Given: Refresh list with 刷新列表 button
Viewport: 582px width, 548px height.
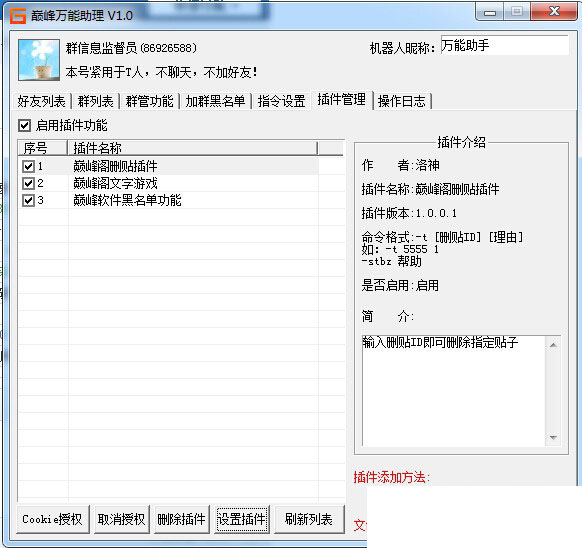Looking at the screenshot, I should tap(309, 519).
